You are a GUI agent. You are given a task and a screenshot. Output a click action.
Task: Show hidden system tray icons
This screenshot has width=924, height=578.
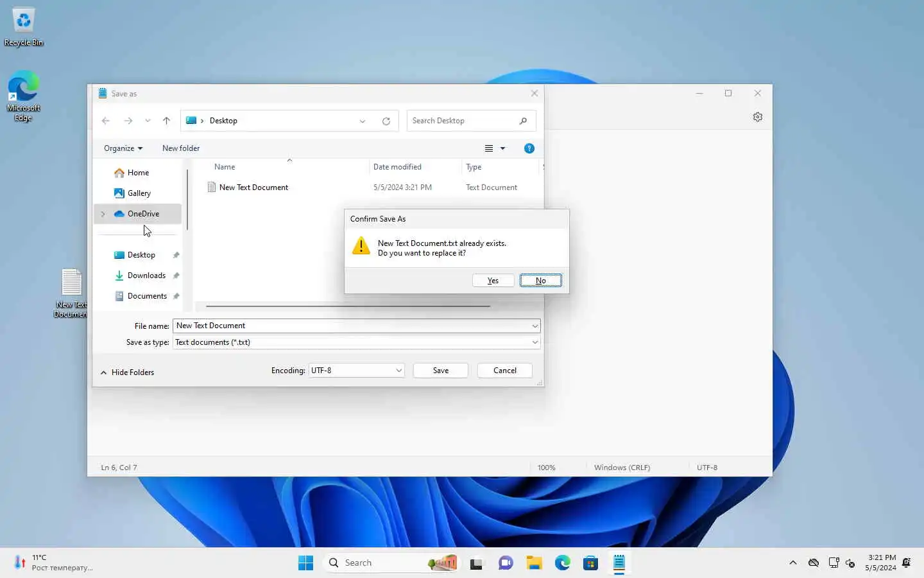click(793, 563)
